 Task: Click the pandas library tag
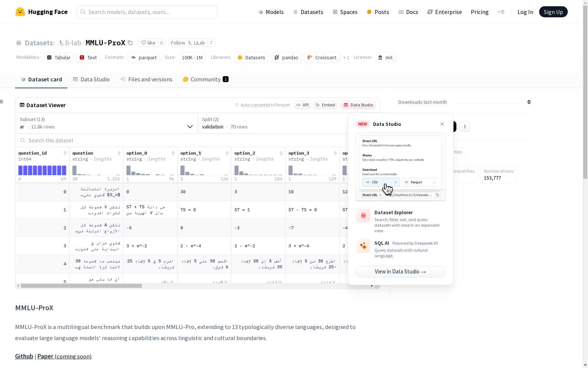286,57
